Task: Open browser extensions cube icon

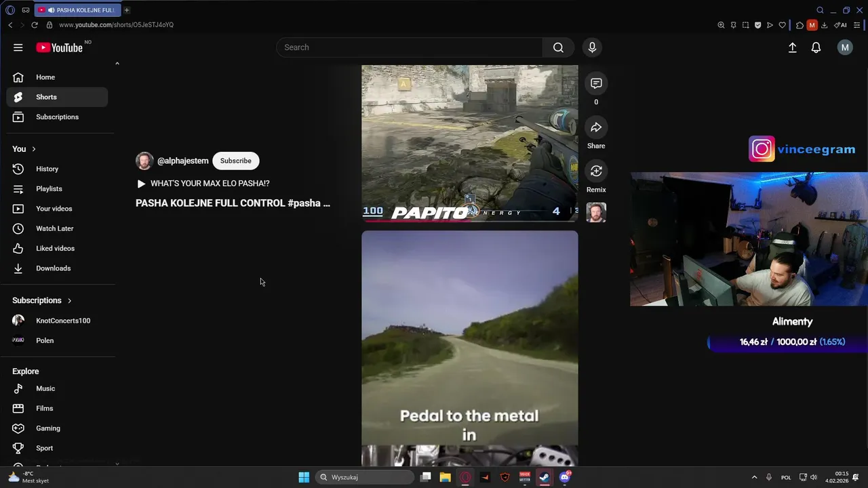Action: coord(800,25)
